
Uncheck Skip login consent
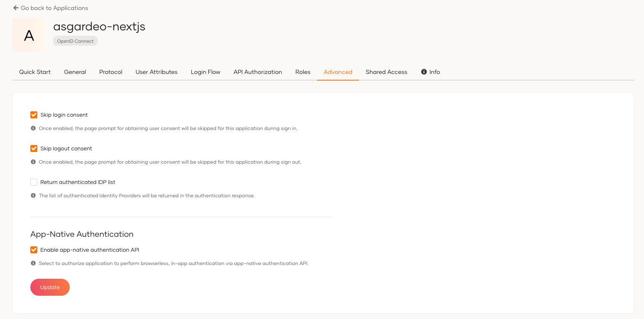click(x=34, y=115)
